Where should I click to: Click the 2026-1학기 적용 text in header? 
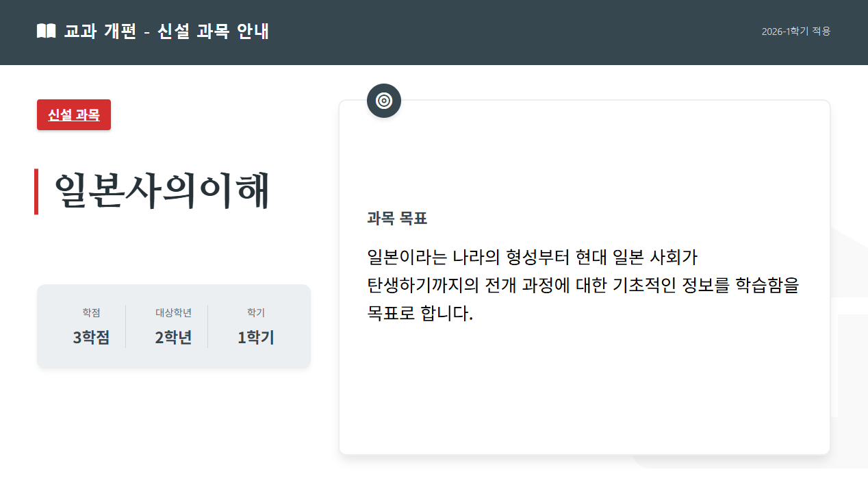pos(795,32)
